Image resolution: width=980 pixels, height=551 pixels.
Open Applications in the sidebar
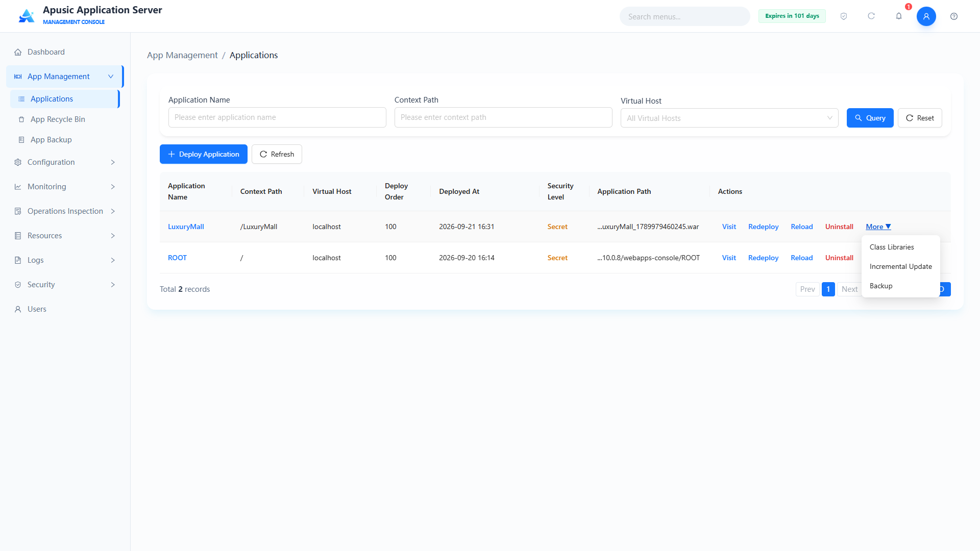pos(65,99)
